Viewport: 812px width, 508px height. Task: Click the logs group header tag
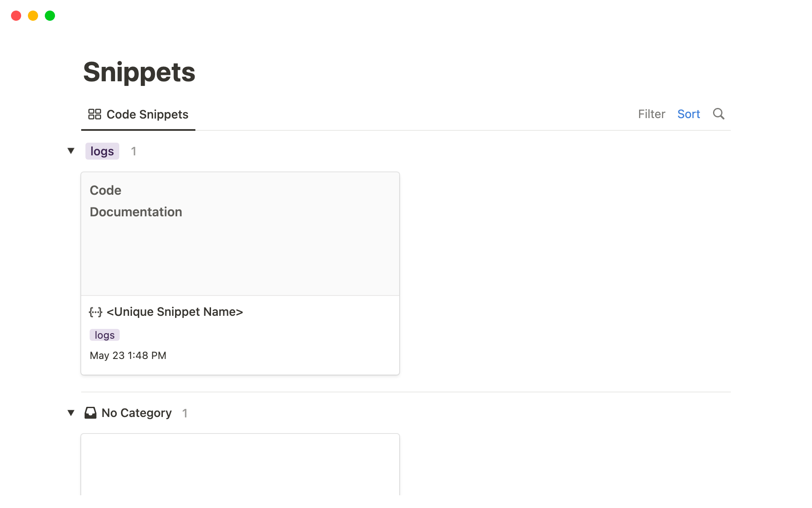(x=102, y=151)
